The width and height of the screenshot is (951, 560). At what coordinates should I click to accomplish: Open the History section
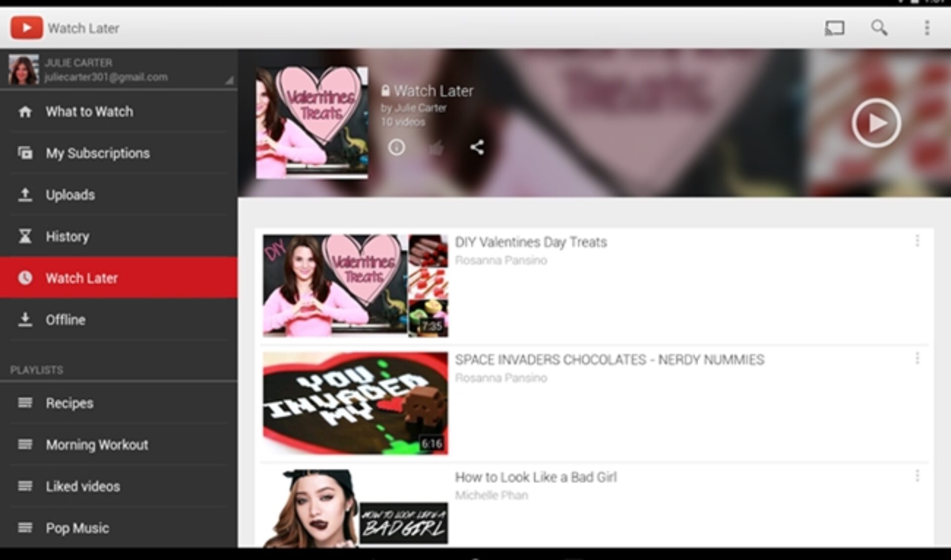[x=119, y=236]
